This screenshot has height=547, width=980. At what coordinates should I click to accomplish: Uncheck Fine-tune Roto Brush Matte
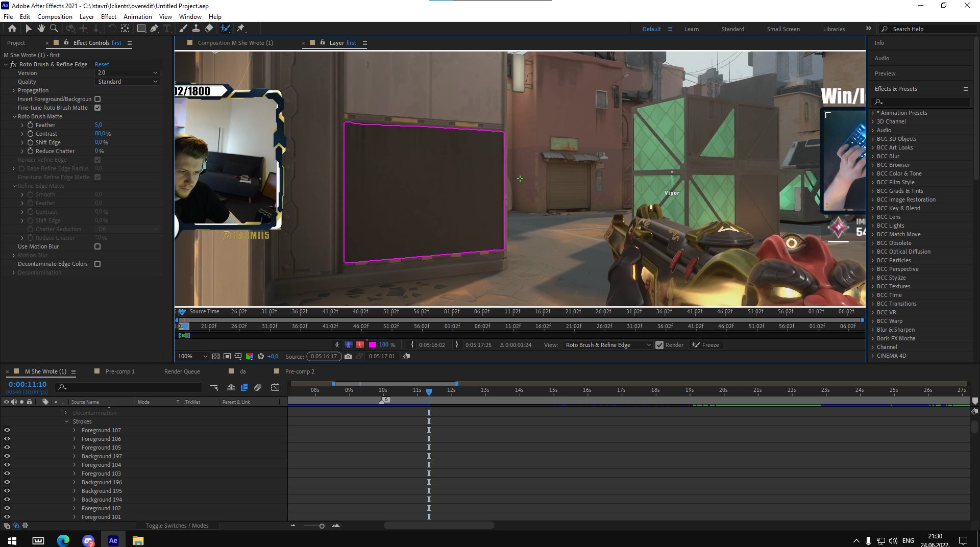pyautogui.click(x=97, y=108)
